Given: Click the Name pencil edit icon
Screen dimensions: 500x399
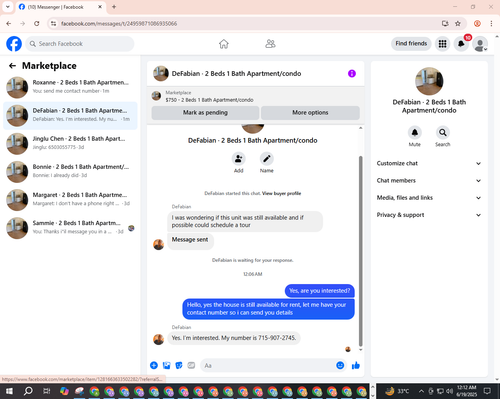Looking at the screenshot, I should pos(267,159).
